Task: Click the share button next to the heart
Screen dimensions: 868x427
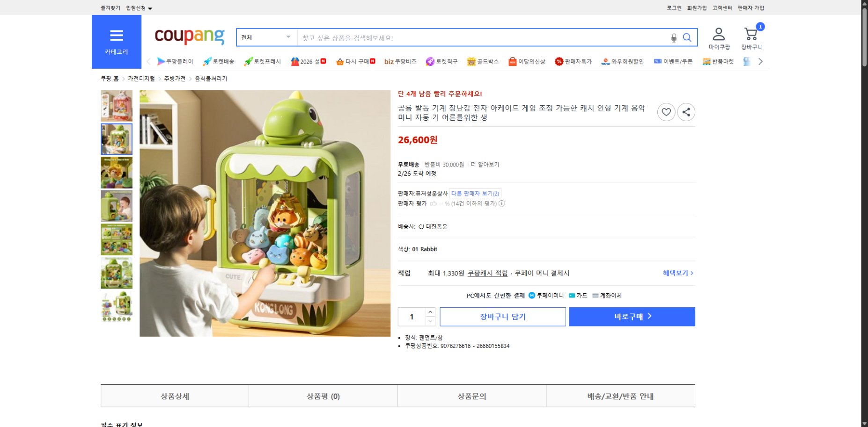Action: coord(686,112)
